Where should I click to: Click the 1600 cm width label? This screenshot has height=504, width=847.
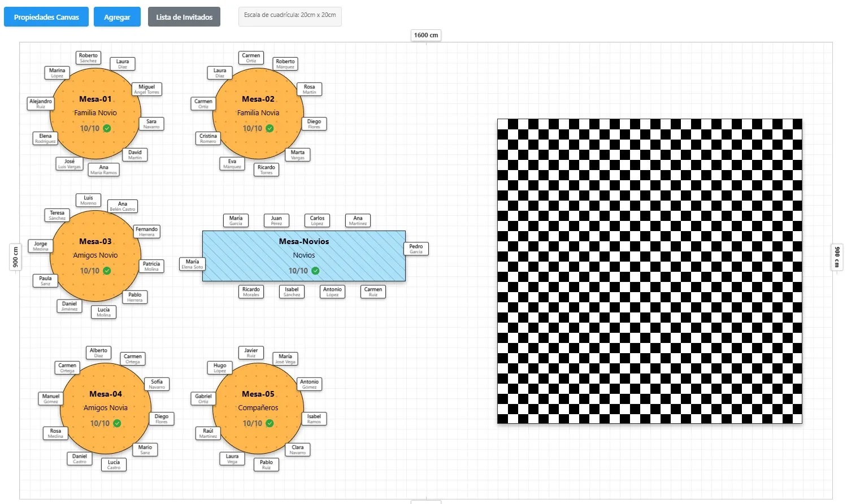[425, 35]
